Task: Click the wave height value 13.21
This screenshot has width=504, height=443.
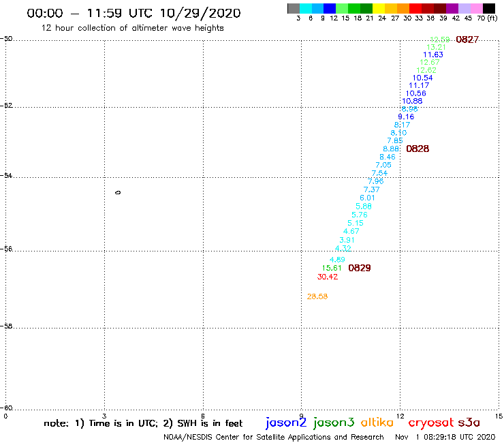Action: click(x=436, y=47)
